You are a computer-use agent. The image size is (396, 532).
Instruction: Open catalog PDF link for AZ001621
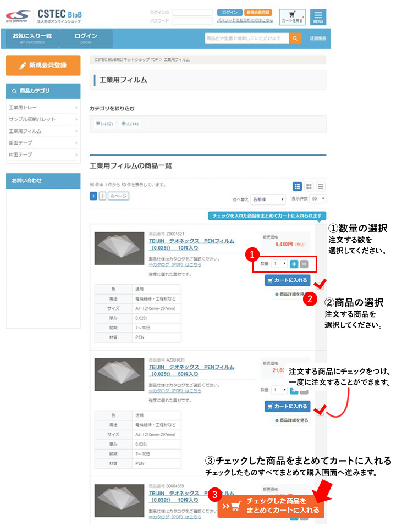pos(175,391)
